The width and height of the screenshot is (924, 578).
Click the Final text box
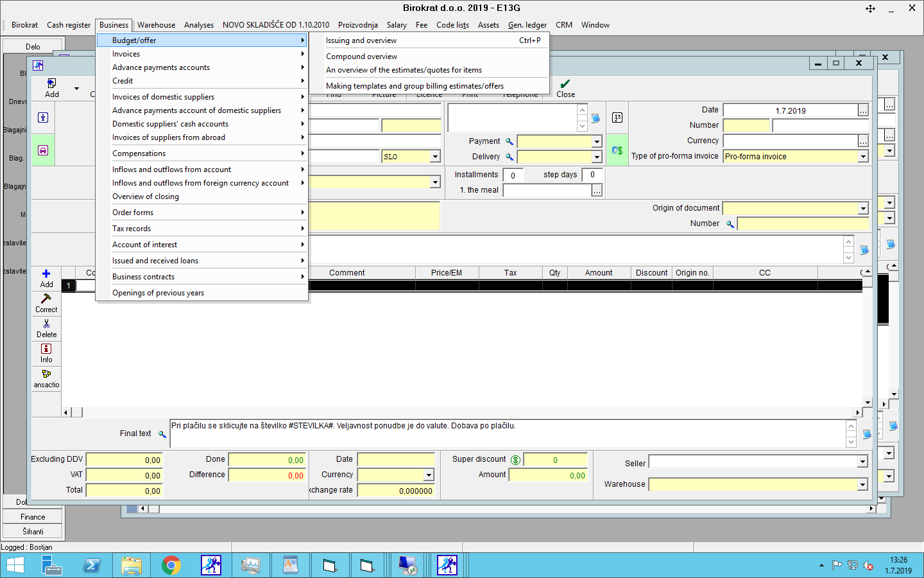pos(508,433)
